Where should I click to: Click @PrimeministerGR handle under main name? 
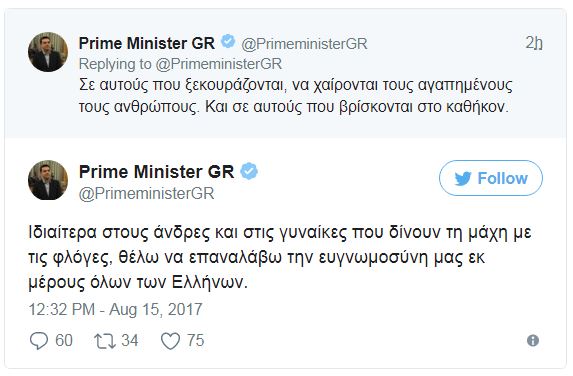click(147, 193)
